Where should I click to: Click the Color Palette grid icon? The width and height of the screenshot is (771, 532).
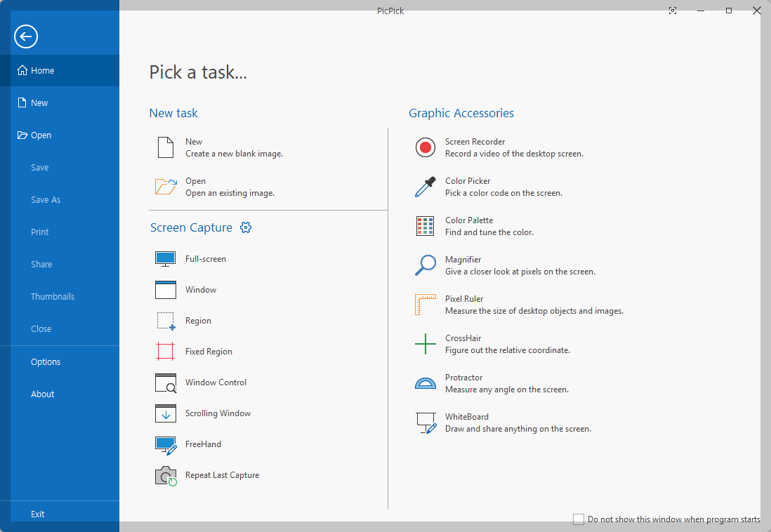[425, 226]
